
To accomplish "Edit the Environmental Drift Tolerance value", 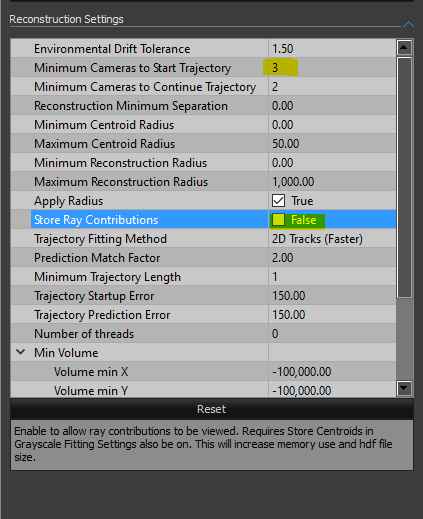I will pyautogui.click(x=332, y=49).
